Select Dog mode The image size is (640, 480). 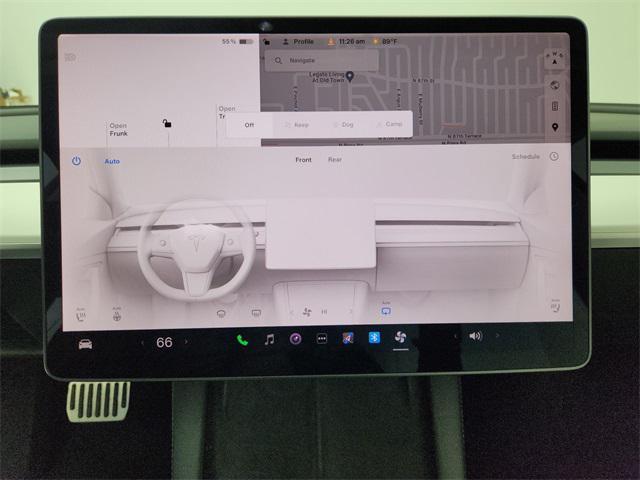coord(344,124)
